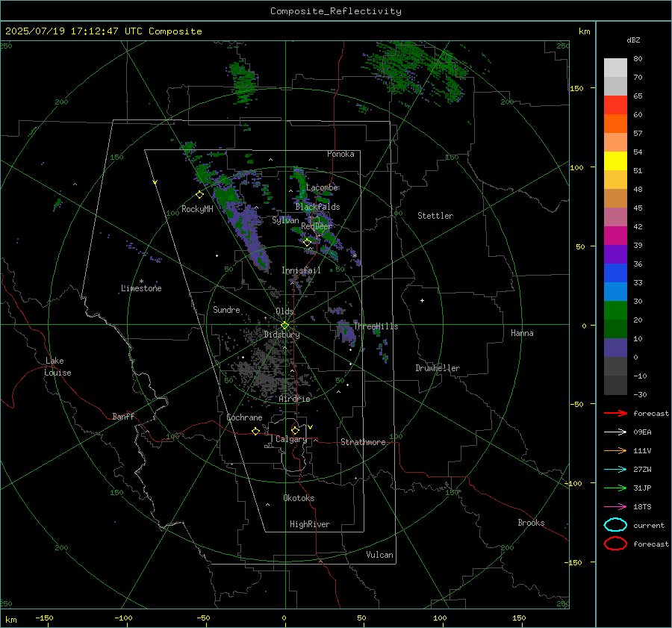
Task: Click the Stettler label
Action: (x=435, y=216)
